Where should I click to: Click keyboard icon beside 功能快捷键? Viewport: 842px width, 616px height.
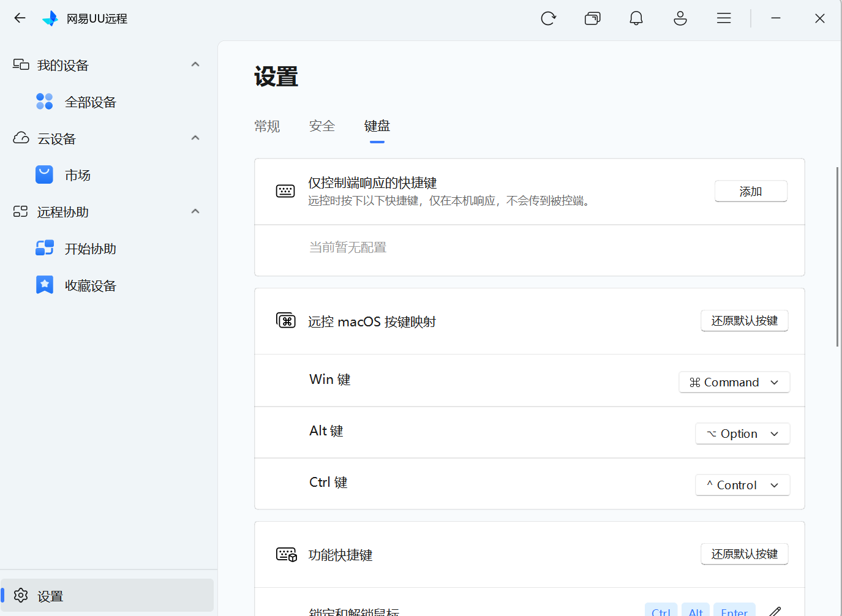click(287, 554)
